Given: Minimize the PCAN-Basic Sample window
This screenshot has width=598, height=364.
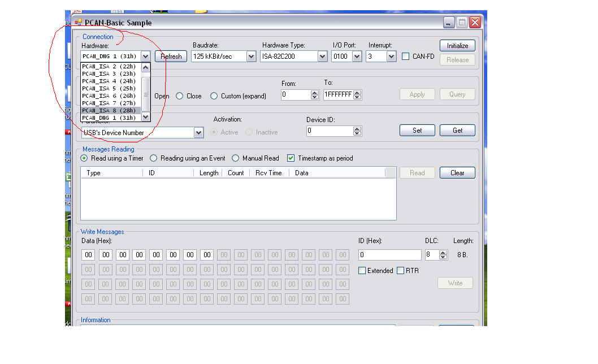Looking at the screenshot, I should pos(449,23).
